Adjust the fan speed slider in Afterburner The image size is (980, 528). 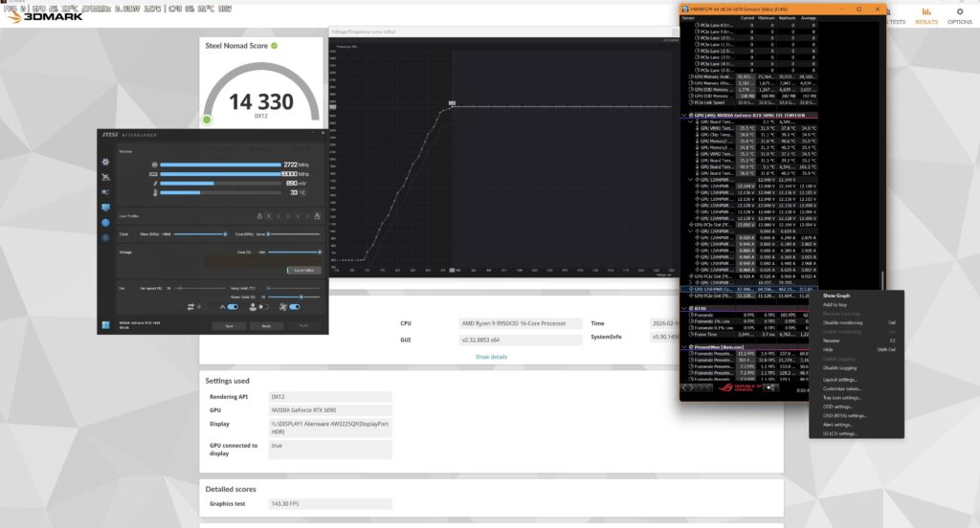[201, 288]
